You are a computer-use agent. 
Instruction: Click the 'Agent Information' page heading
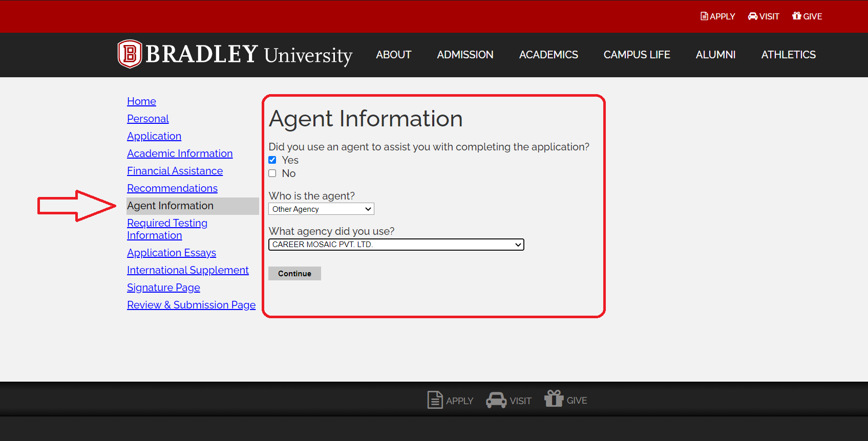[x=366, y=119]
